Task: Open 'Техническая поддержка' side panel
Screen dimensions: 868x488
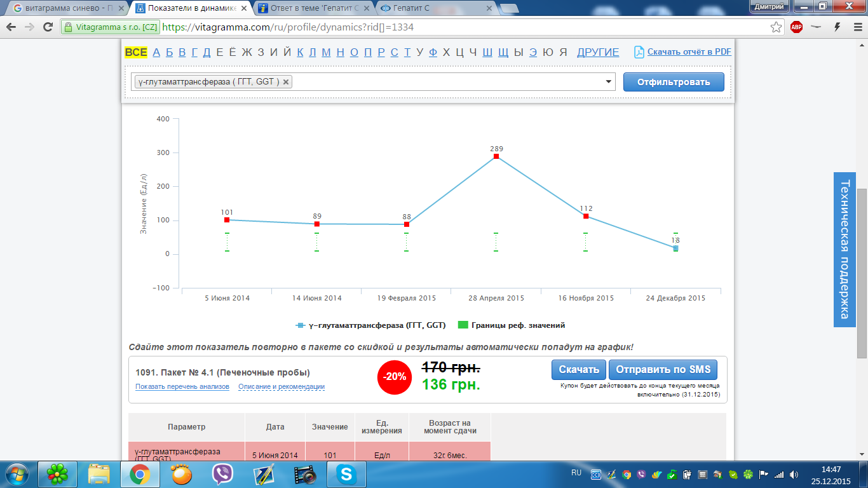Action: coord(844,249)
